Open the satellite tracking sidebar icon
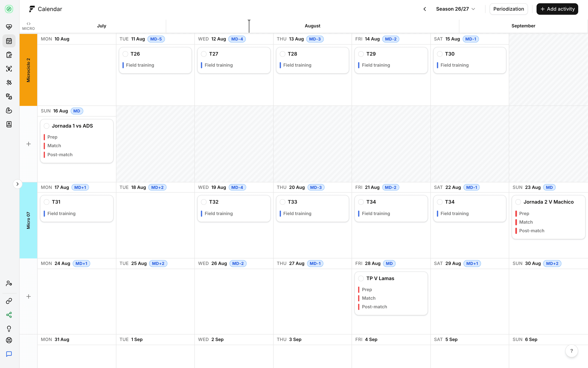This screenshot has height=368, width=588. click(x=9, y=83)
